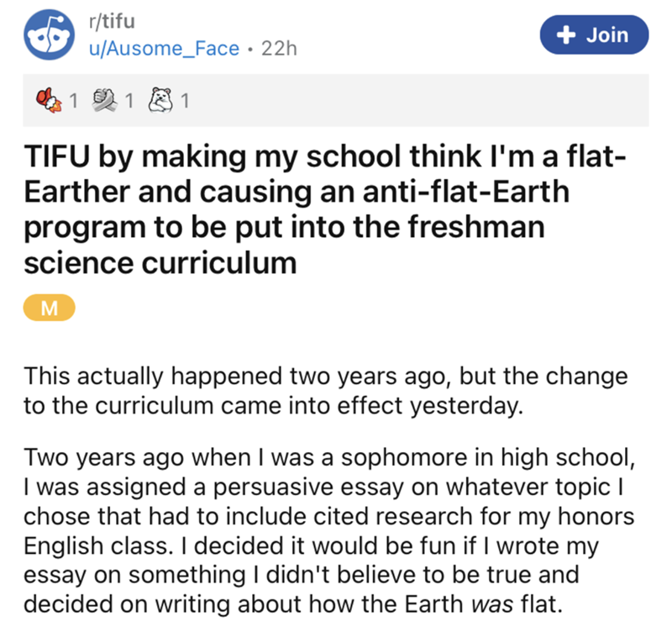Open the r/tifu subreddit avatar
This screenshot has width=672, height=627.
point(49,34)
